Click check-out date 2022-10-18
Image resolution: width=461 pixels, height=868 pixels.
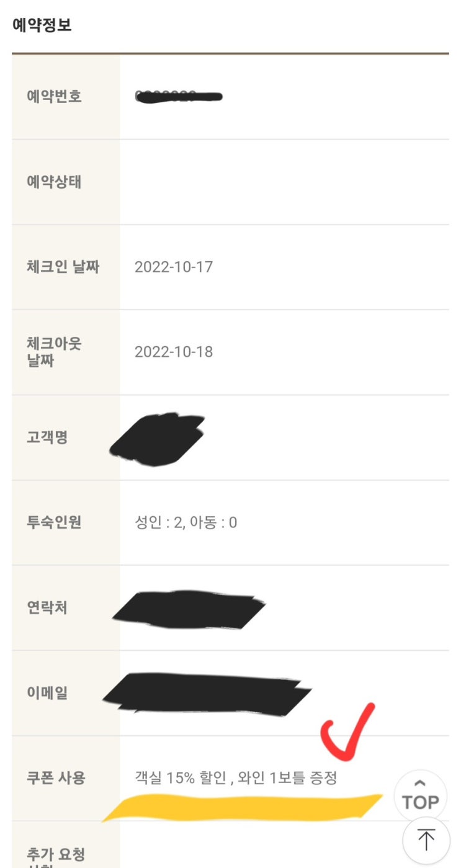(x=174, y=352)
